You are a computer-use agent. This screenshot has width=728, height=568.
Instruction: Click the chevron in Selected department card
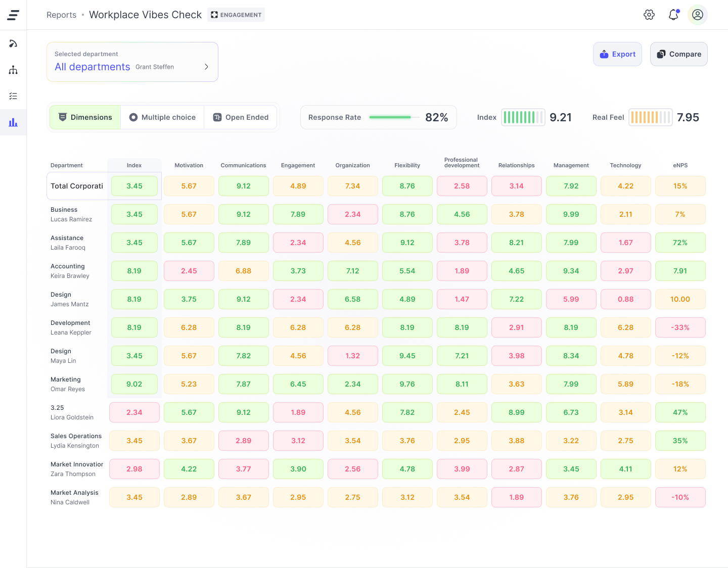206,67
